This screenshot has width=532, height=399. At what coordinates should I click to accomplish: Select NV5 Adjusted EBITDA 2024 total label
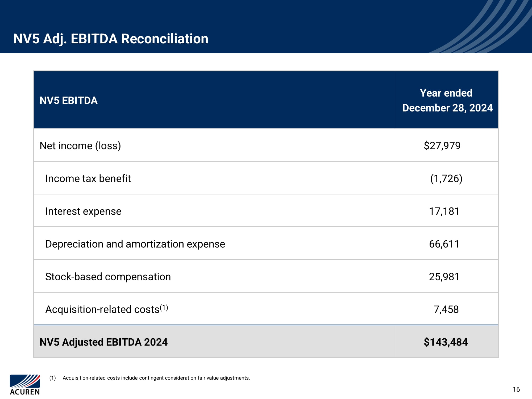[103, 342]
